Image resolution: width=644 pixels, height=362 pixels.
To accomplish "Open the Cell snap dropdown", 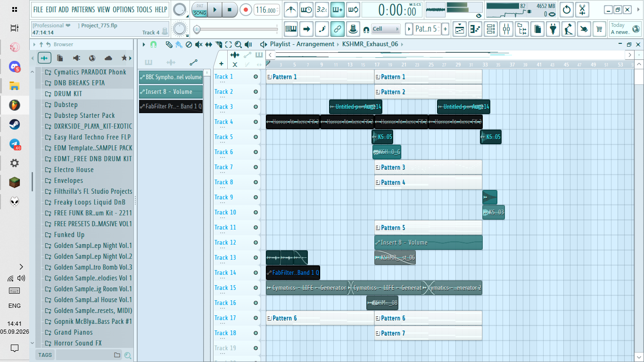I will (386, 29).
